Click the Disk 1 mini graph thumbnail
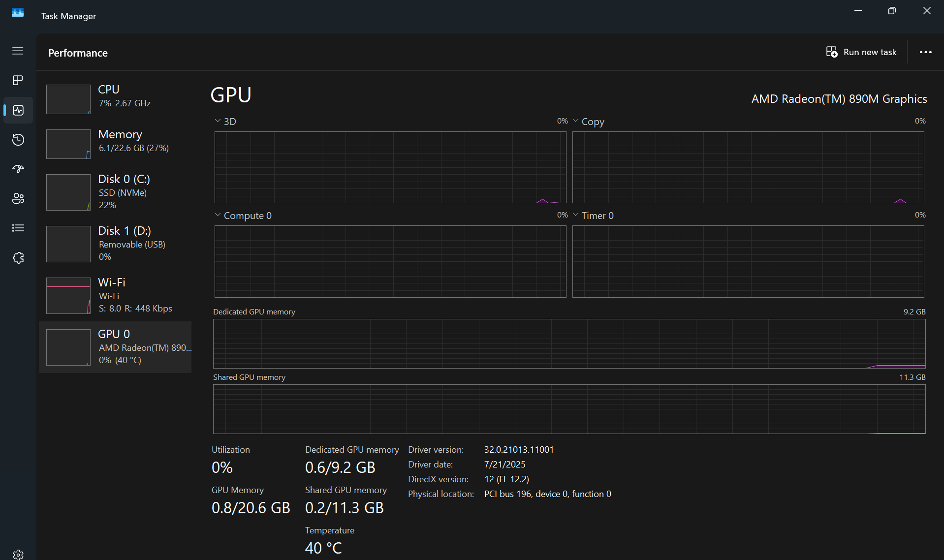944x560 pixels. pos(68,244)
